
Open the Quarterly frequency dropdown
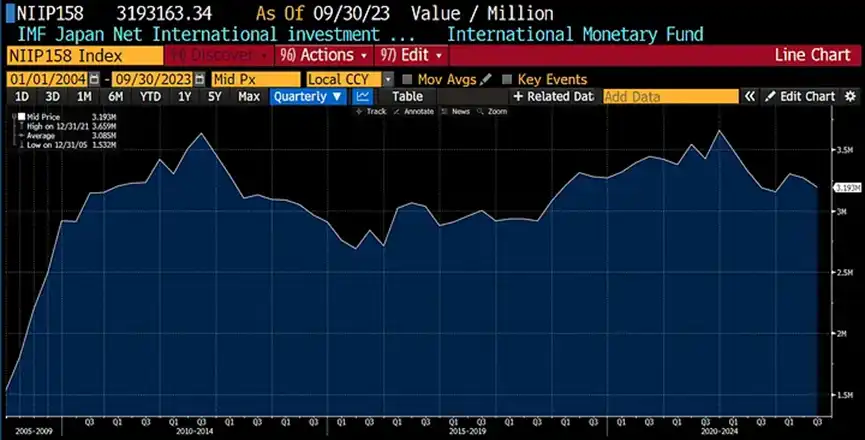point(308,97)
